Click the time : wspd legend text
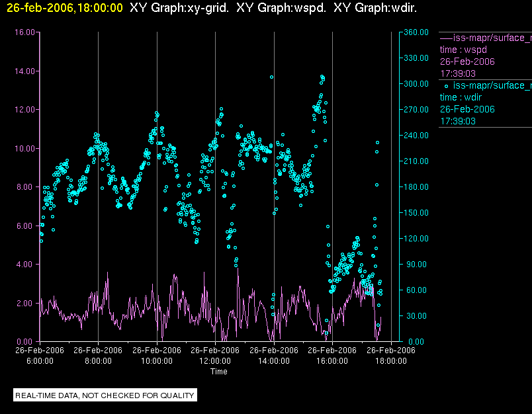The width and height of the screenshot is (532, 414). (x=463, y=50)
